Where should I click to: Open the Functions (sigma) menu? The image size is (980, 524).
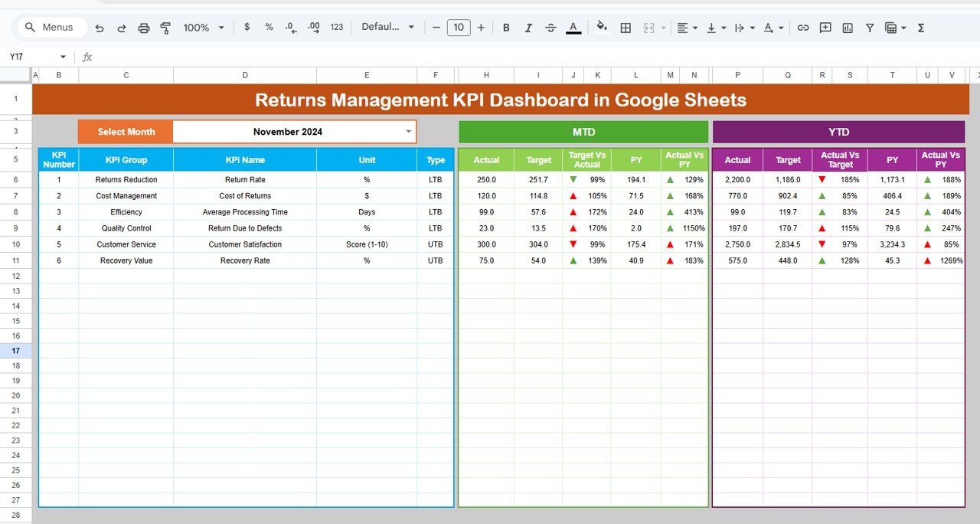[x=920, y=27]
